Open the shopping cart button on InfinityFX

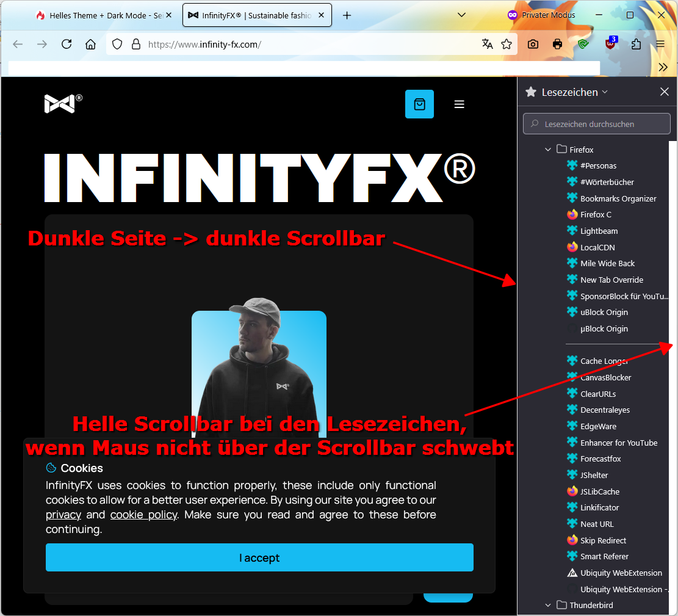pos(419,104)
